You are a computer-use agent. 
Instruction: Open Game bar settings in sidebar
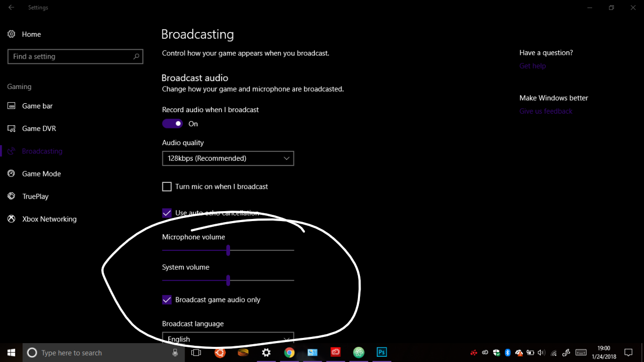tap(37, 106)
